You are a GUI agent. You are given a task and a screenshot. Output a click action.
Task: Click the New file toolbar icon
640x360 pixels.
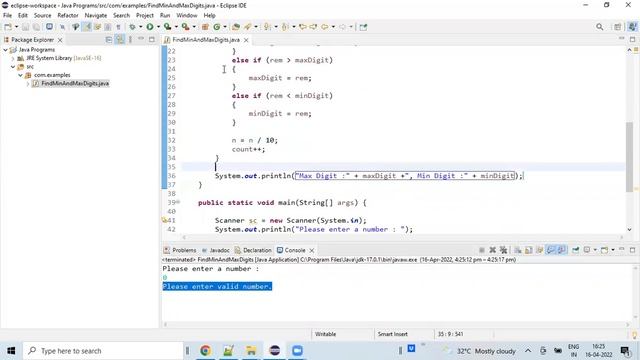pyautogui.click(x=8, y=27)
